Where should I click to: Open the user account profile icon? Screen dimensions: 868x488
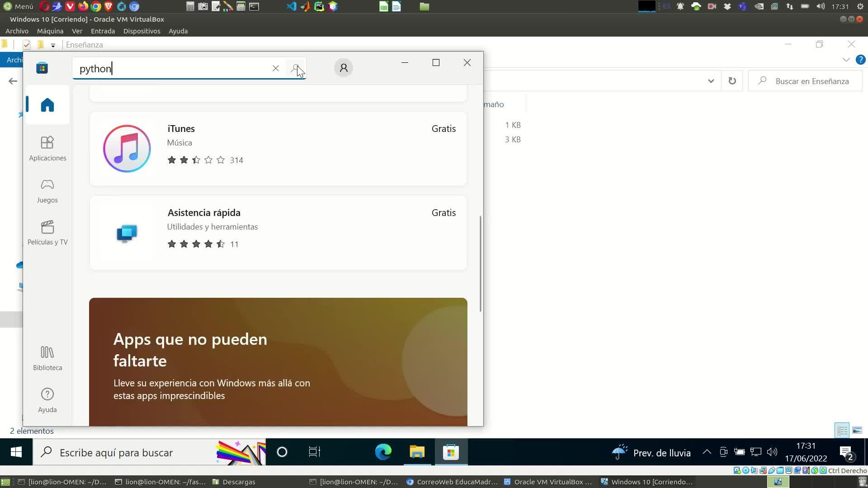tap(344, 68)
